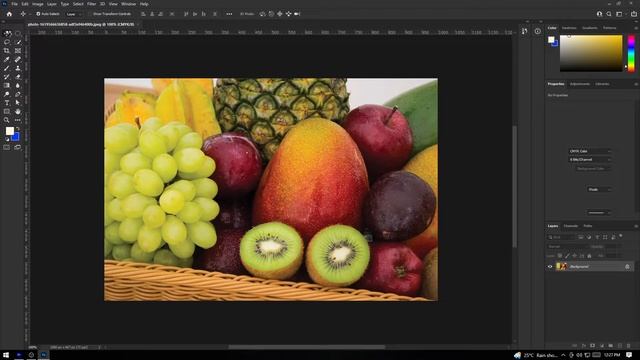Screen dimensions: 640x360
Task: Open the Window menu
Action: coord(128,4)
